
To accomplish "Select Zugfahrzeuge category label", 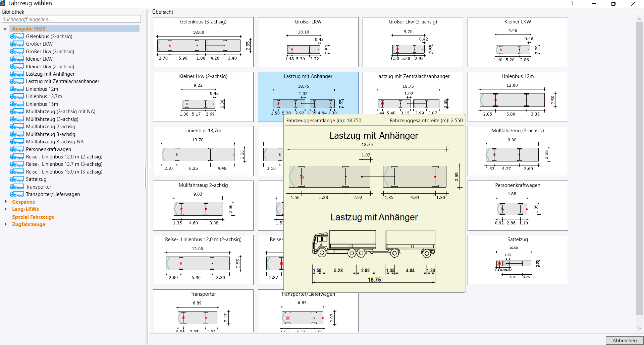I will coord(29,224).
